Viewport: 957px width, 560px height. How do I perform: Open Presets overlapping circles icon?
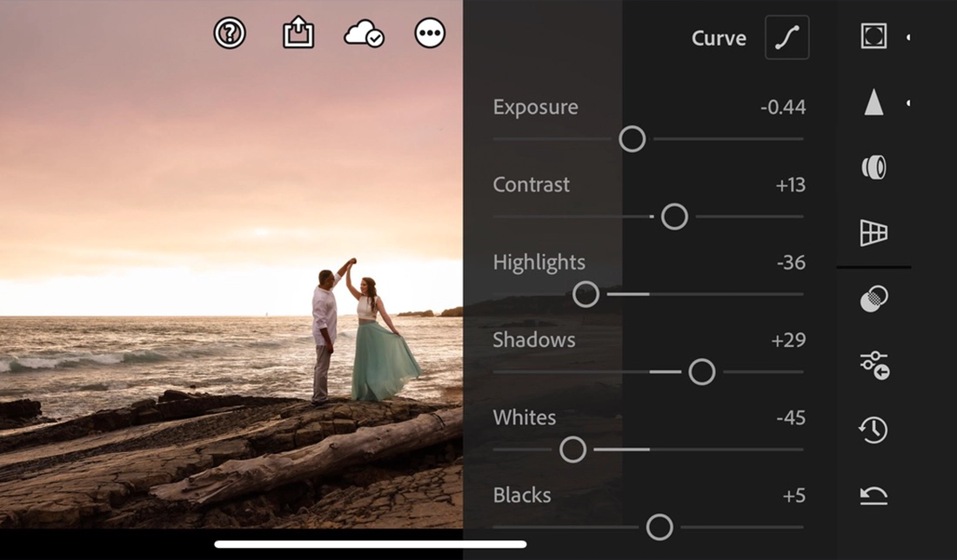[873, 299]
